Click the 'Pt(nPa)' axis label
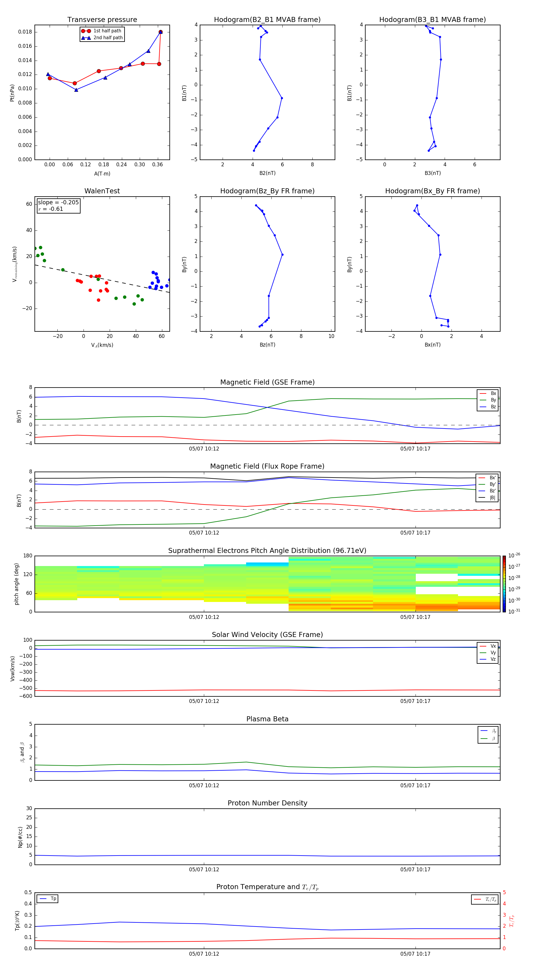Image resolution: width=535 pixels, height=980 pixels. (12, 93)
